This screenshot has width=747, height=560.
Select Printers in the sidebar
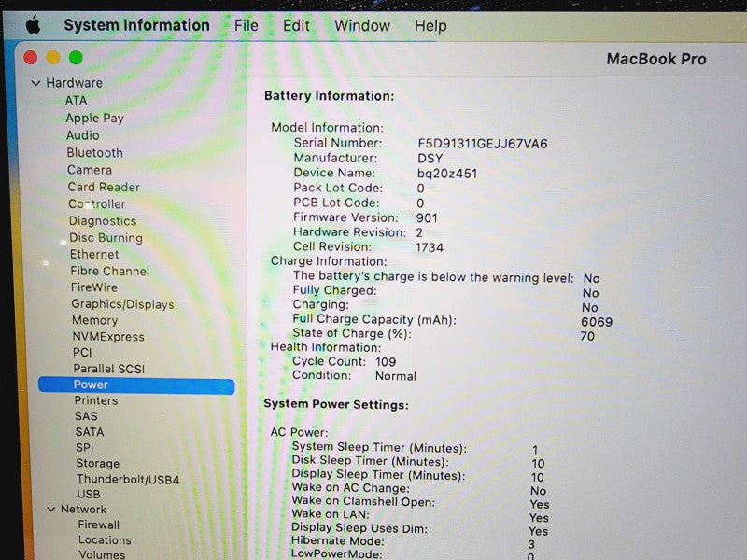[96, 400]
